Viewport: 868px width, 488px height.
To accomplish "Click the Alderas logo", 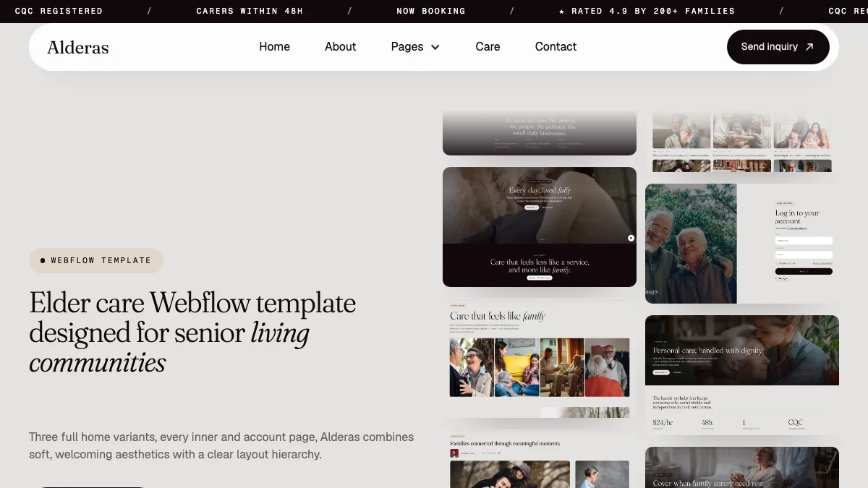I will pyautogui.click(x=78, y=48).
